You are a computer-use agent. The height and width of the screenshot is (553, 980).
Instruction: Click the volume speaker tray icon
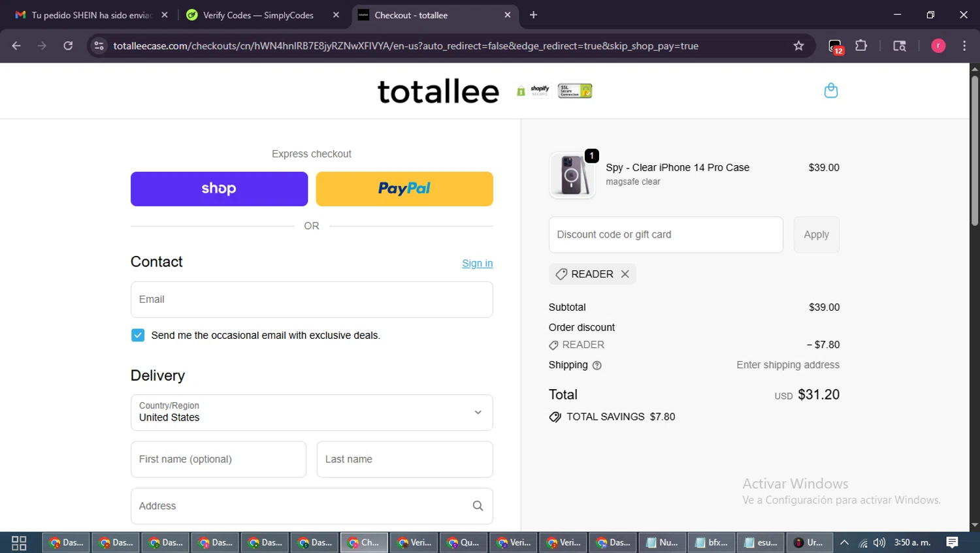879,543
